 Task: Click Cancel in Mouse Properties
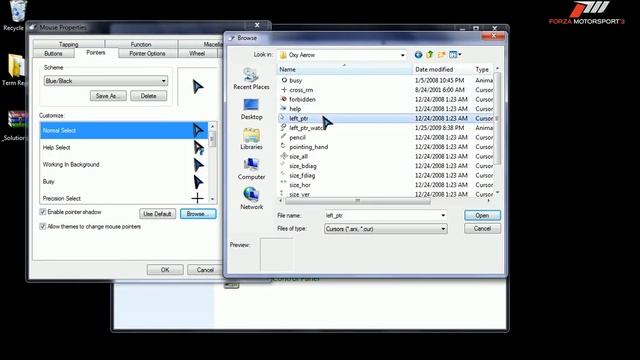pos(205,270)
